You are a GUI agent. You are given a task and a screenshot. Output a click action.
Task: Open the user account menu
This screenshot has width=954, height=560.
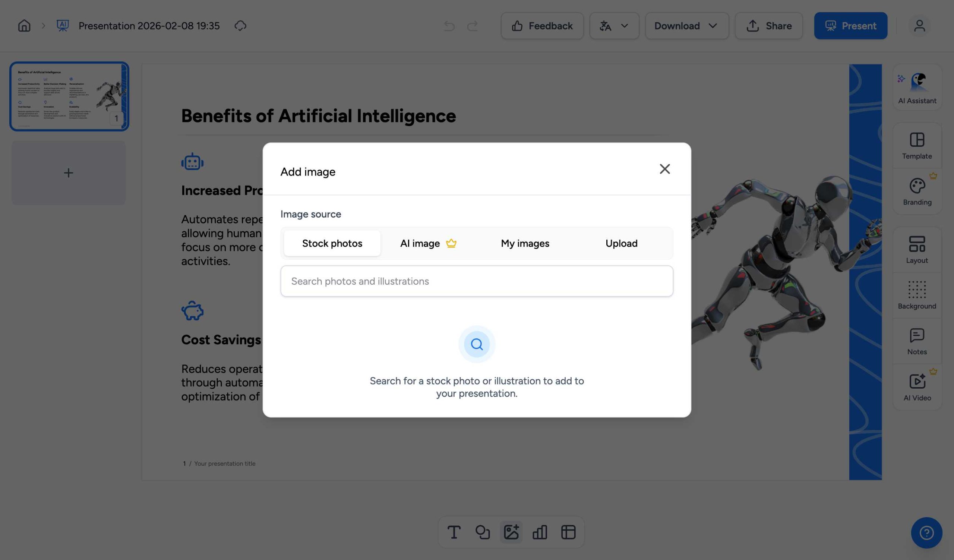click(x=919, y=26)
